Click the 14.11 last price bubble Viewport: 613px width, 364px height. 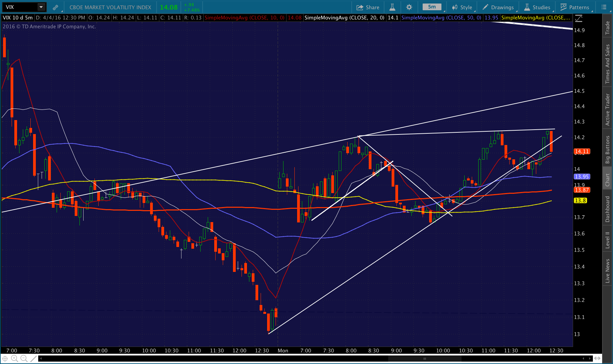click(x=582, y=151)
